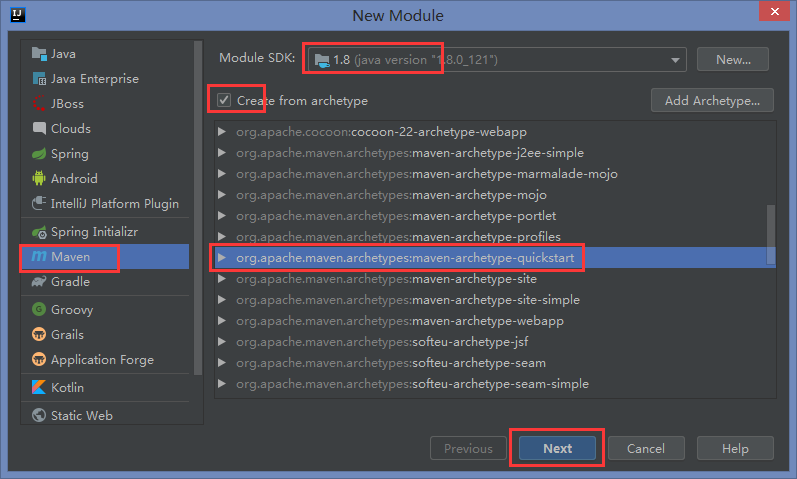Select softeu-archetype-jsf row text
The width and height of the screenshot is (797, 479).
coord(382,342)
